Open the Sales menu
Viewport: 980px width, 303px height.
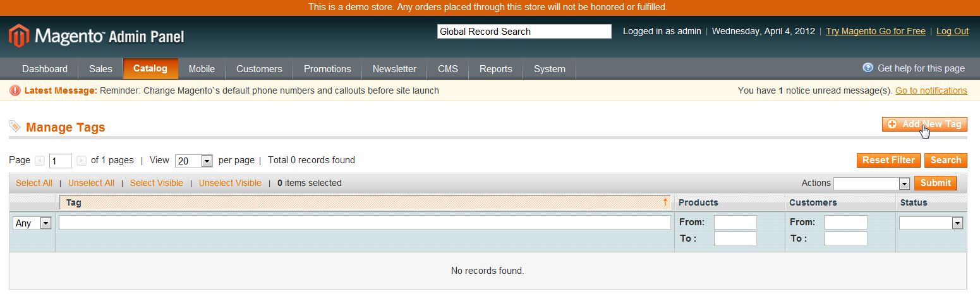click(x=100, y=69)
